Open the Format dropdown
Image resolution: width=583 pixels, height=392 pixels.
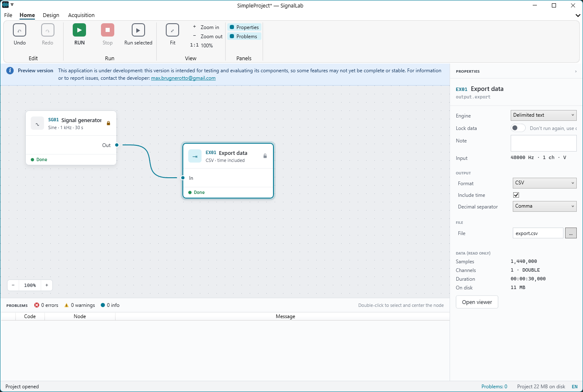click(545, 183)
